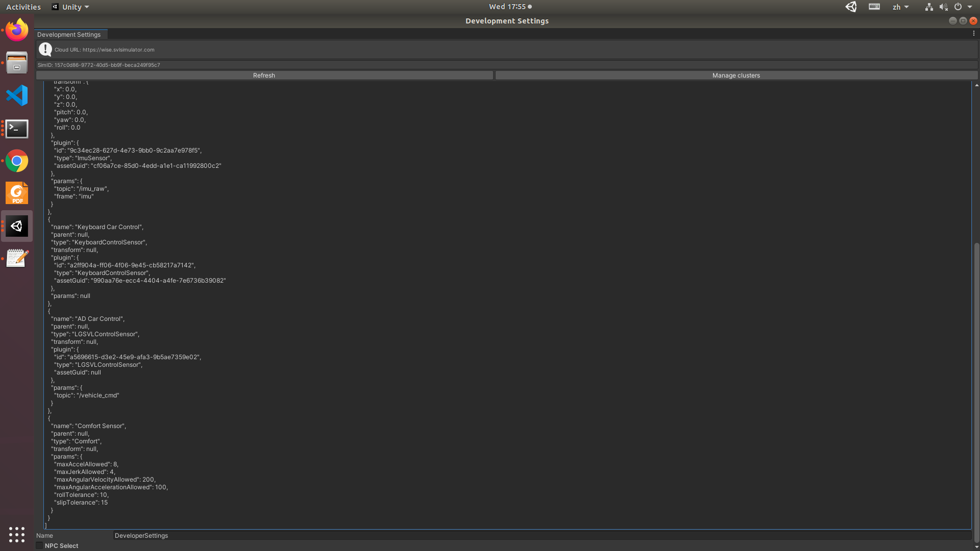
Task: Open Visual Studio Code from the dock
Action: point(17,95)
